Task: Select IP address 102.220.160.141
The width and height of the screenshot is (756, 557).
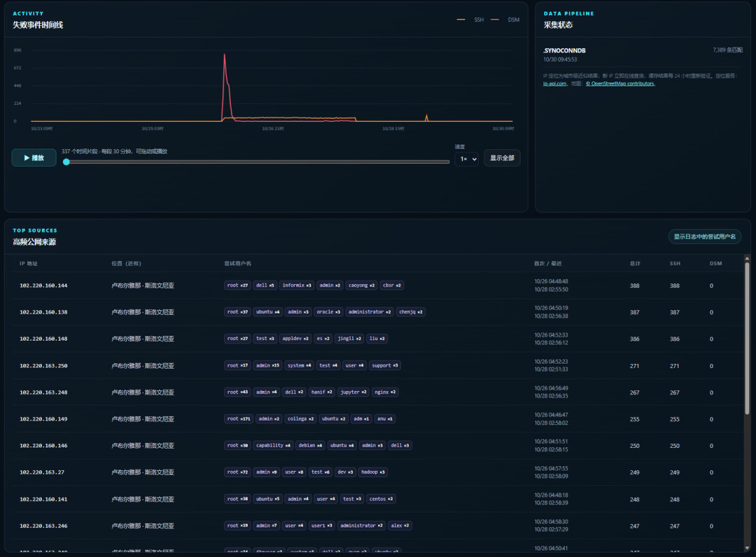Action: point(43,499)
